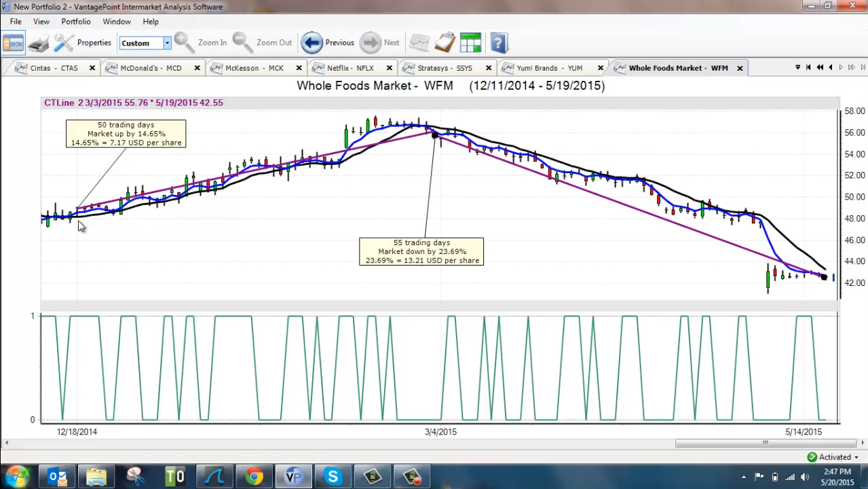
Task: Click the Show toolbar icon
Action: click(14, 43)
